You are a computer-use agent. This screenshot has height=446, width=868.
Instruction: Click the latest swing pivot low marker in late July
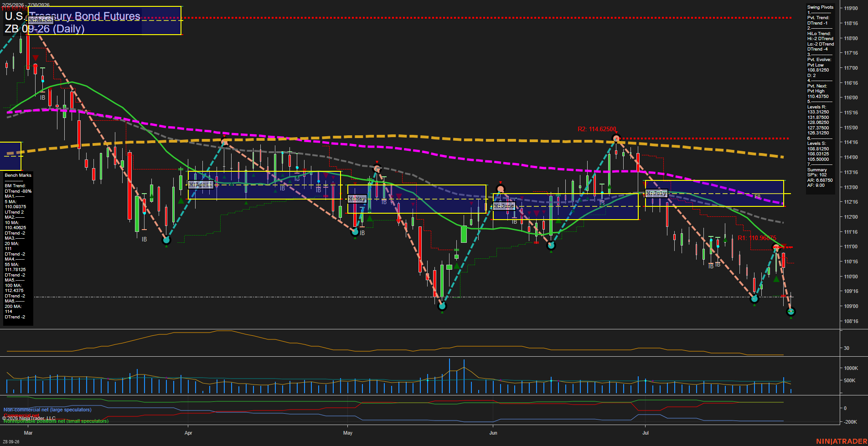pyautogui.click(x=791, y=312)
